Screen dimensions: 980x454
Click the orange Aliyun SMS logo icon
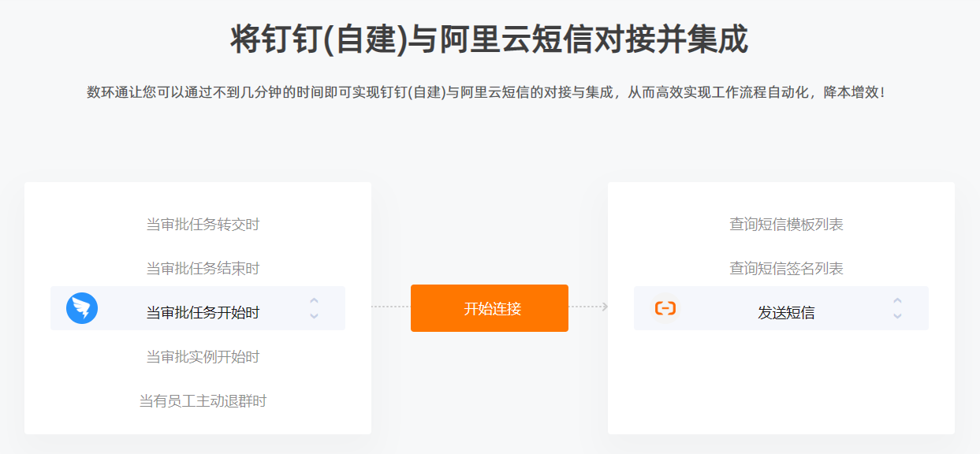[x=665, y=308]
